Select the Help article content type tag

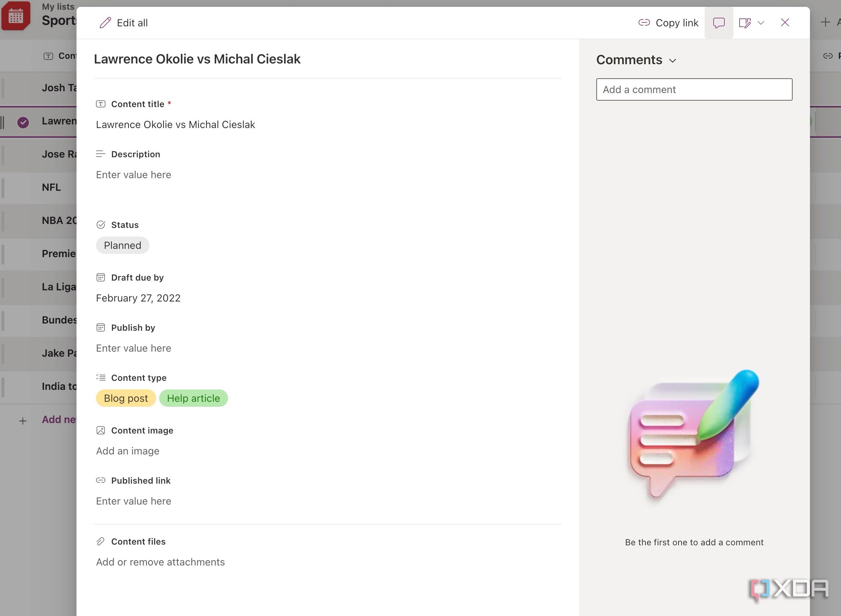[193, 398]
